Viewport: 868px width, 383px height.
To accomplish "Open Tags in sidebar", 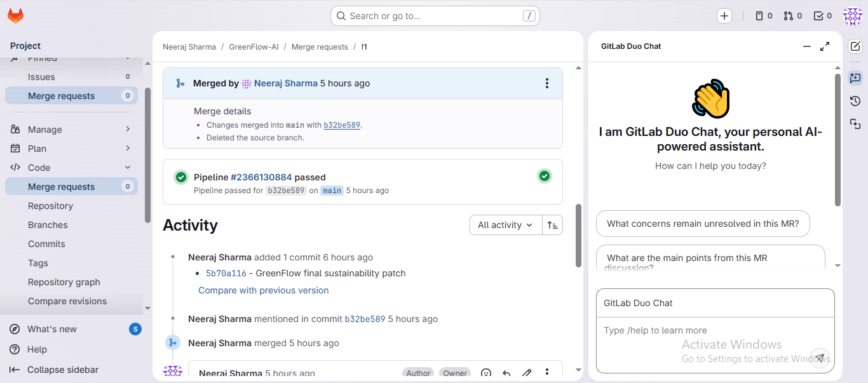I will [x=71, y=263].
